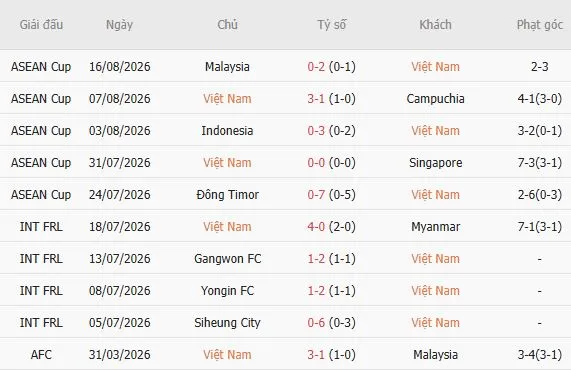Open the AFC competition label
This screenshot has width=571, height=370.
click(x=41, y=355)
